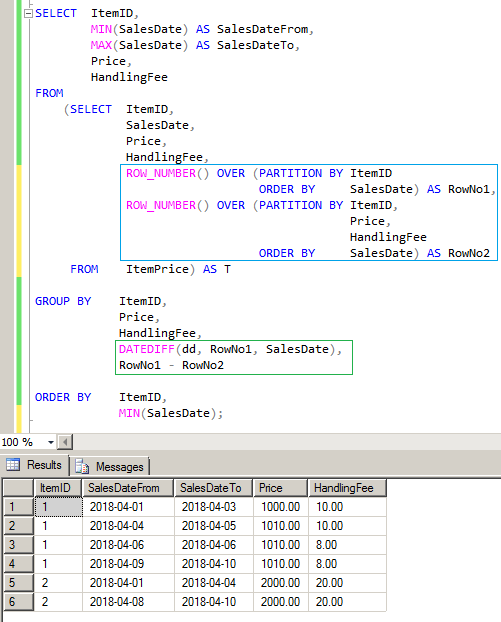The image size is (501, 622).
Task: Click SalesDateFrom cell 2018-04-09
Action: point(128,564)
